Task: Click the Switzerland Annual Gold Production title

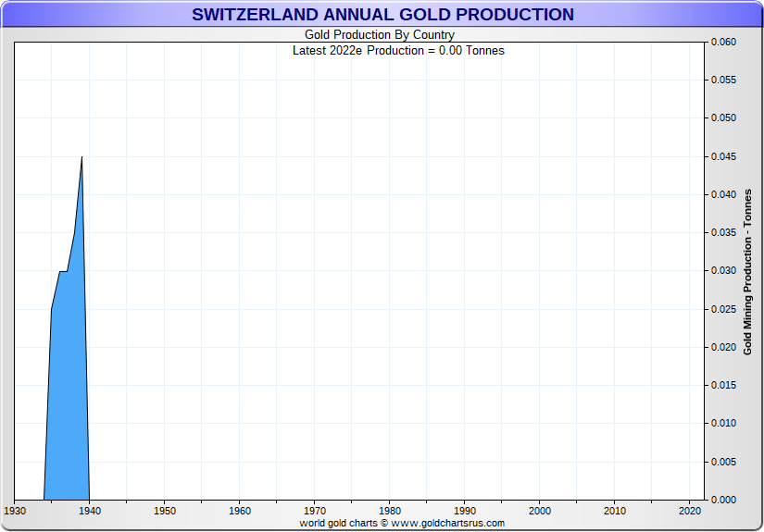Action: point(382,15)
